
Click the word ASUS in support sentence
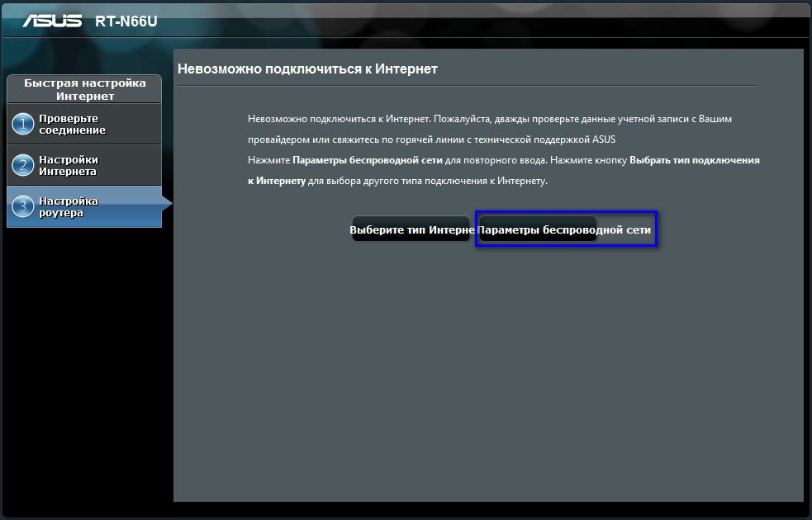point(604,139)
